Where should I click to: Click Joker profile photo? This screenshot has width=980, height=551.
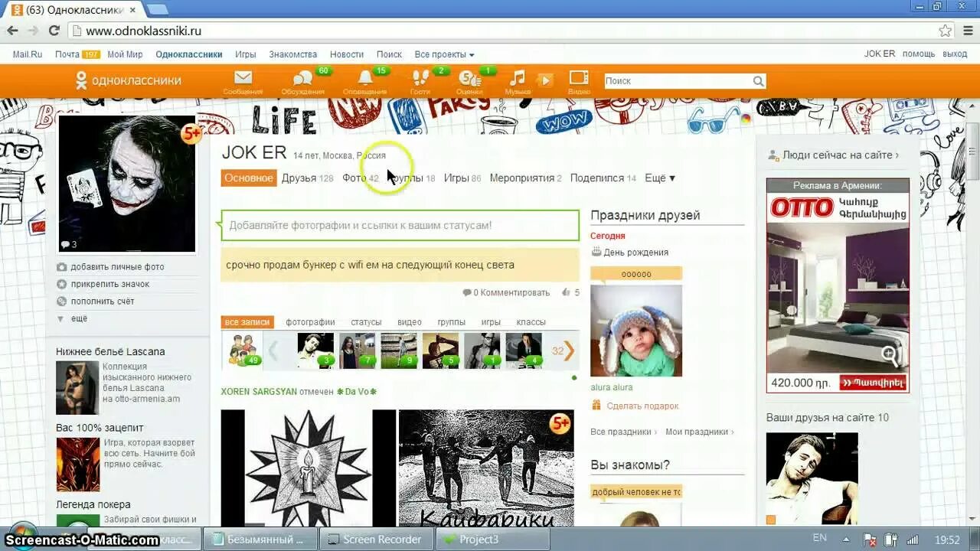(127, 184)
